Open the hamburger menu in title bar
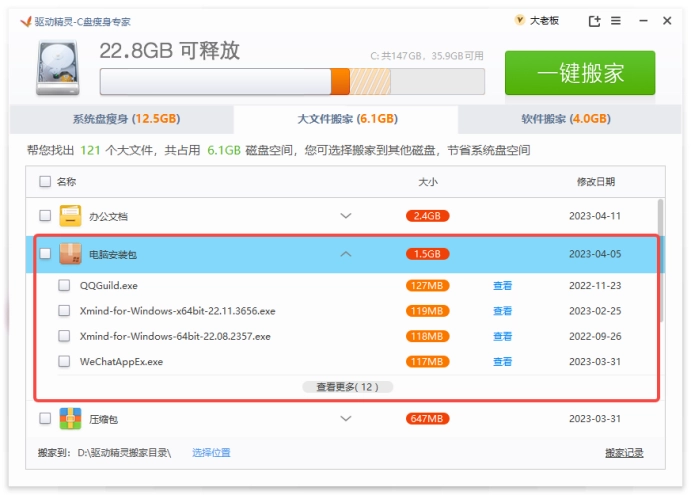This screenshot has width=692, height=495. coord(615,21)
